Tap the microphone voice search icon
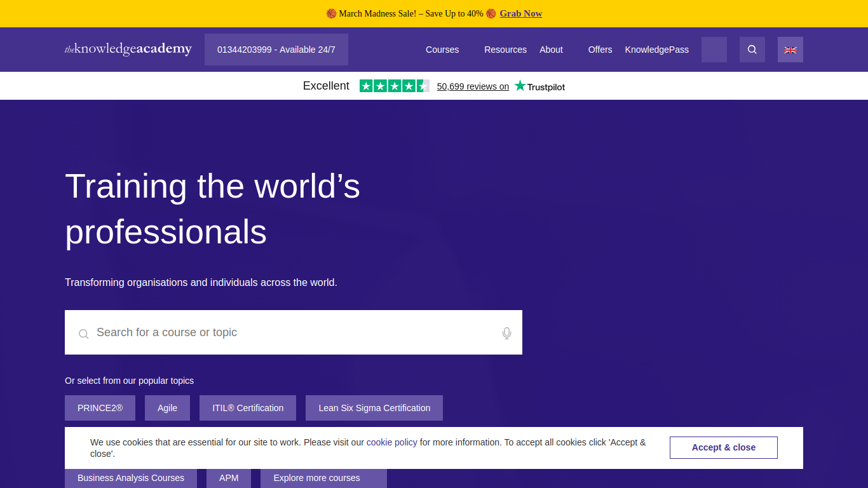This screenshot has height=488, width=868. [x=506, y=333]
